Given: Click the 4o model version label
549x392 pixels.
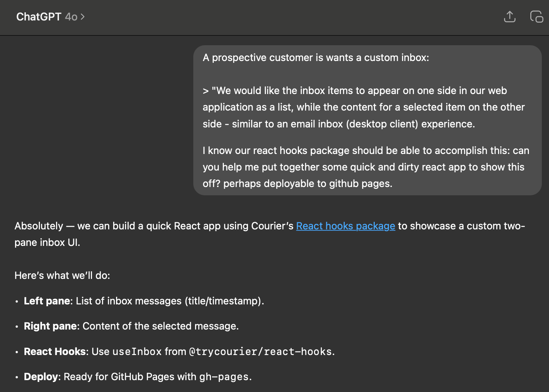Looking at the screenshot, I should (71, 17).
